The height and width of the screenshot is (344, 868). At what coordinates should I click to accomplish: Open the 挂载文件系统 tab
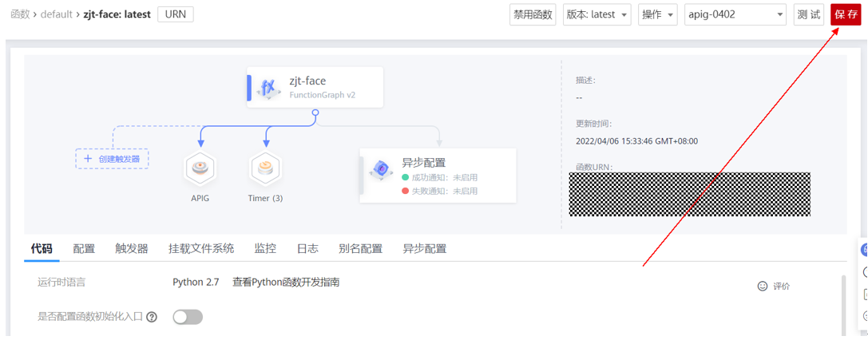coord(201,249)
